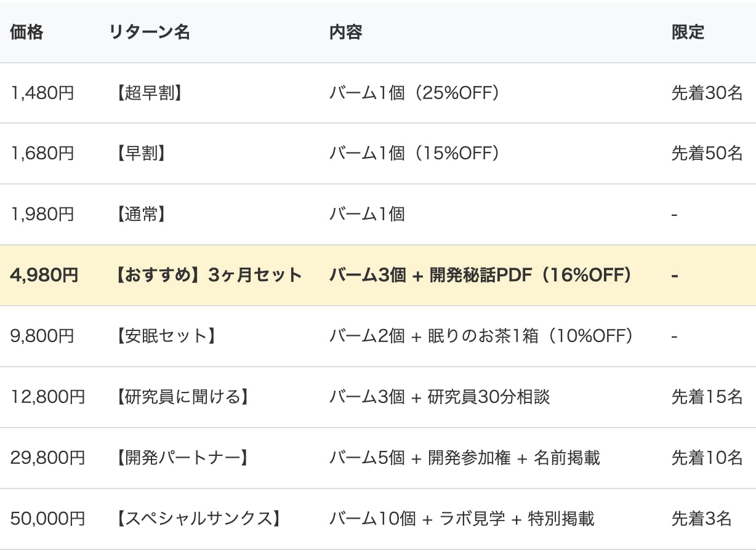Click the 内容 column header
Image resolution: width=756 pixels, height=550 pixels.
(x=345, y=33)
